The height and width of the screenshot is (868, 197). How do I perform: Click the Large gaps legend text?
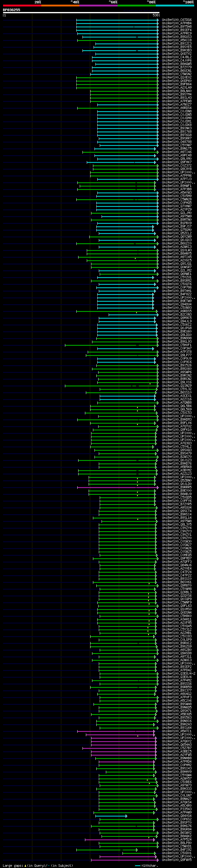tap(38, 865)
